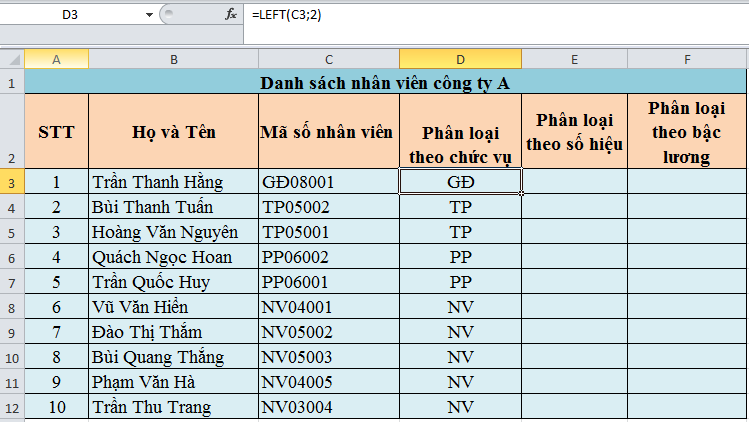Select row 9 header
Image resolution: width=749 pixels, height=422 pixels.
(12, 332)
